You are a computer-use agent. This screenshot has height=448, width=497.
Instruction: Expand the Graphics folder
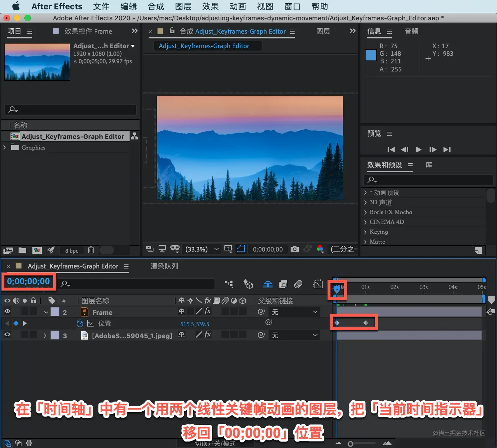(4, 147)
